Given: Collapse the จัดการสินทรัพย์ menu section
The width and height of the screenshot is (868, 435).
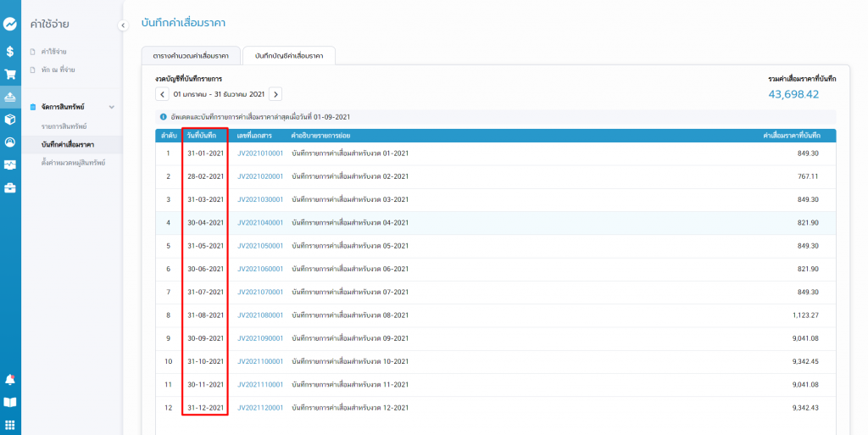Looking at the screenshot, I should click(111, 107).
